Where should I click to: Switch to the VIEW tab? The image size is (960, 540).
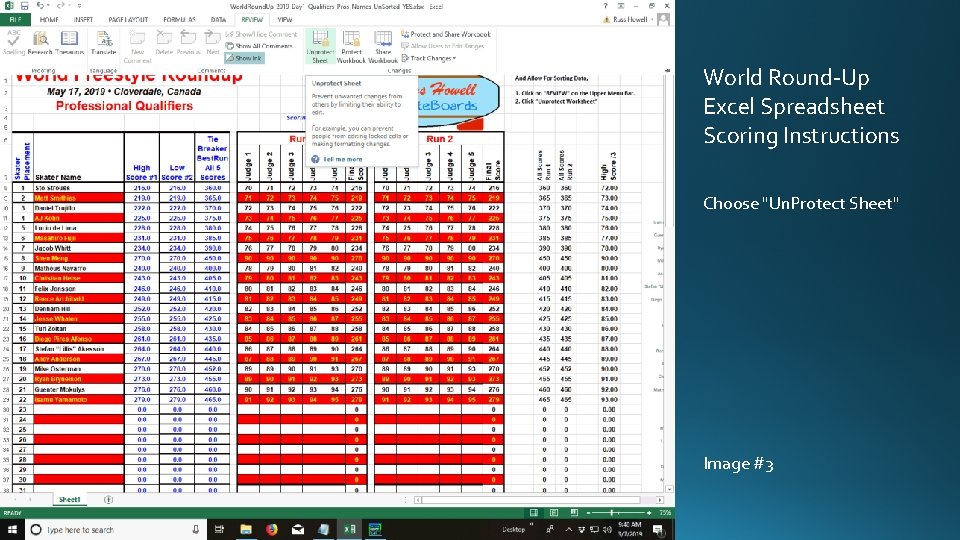285,20
